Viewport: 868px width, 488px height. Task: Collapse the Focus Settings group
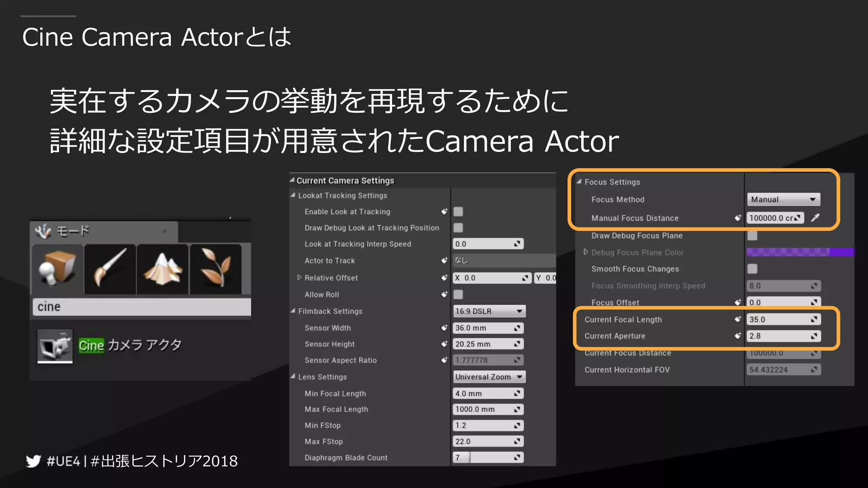tap(579, 181)
